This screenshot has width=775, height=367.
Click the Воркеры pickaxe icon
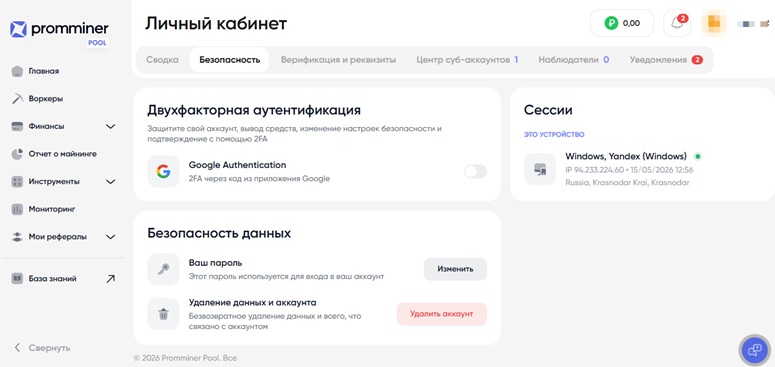[17, 99]
